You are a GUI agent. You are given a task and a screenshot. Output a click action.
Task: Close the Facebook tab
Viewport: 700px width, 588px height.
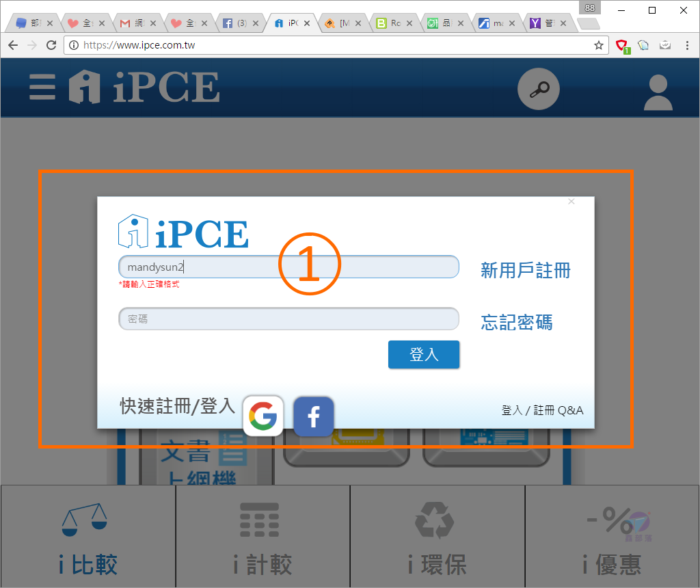click(x=256, y=23)
